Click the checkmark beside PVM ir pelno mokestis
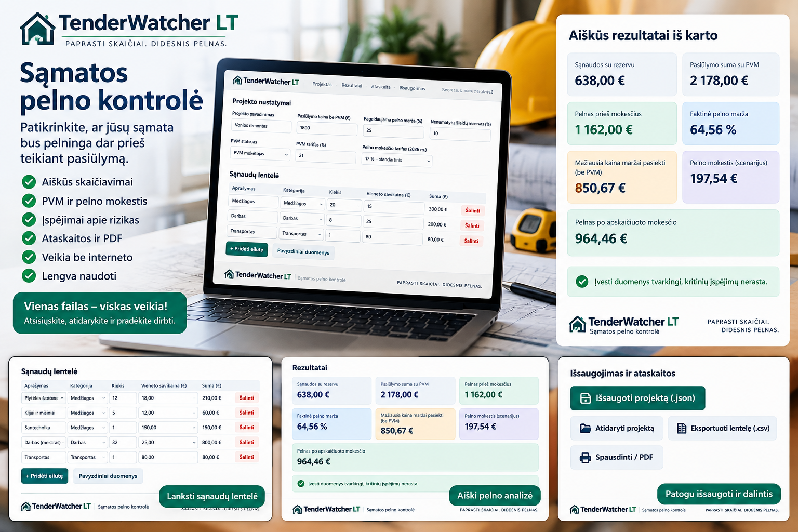Viewport: 798px width, 532px height. (x=29, y=201)
